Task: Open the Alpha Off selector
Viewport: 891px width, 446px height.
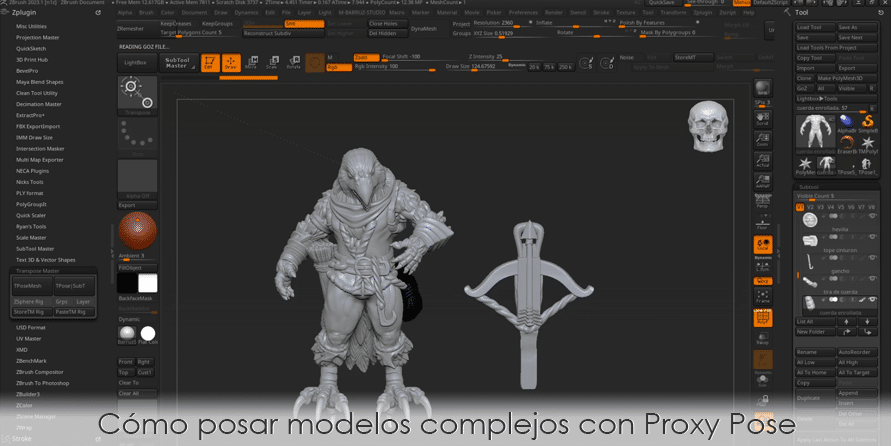Action: pos(138,179)
